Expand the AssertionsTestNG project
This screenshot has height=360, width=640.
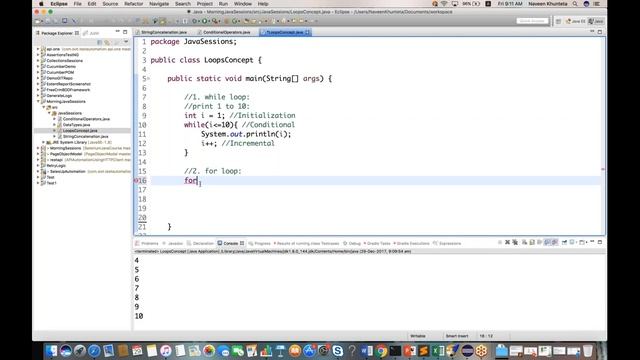(x=38, y=55)
